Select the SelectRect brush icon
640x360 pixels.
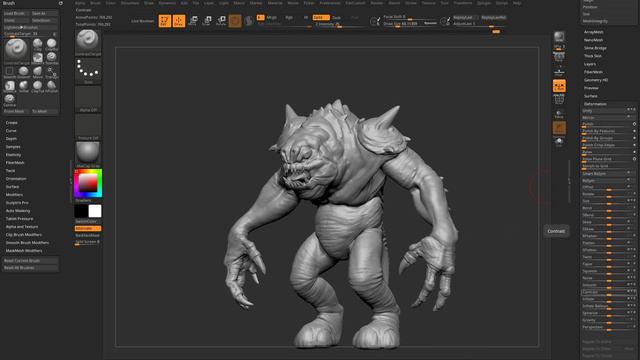[x=9, y=73]
